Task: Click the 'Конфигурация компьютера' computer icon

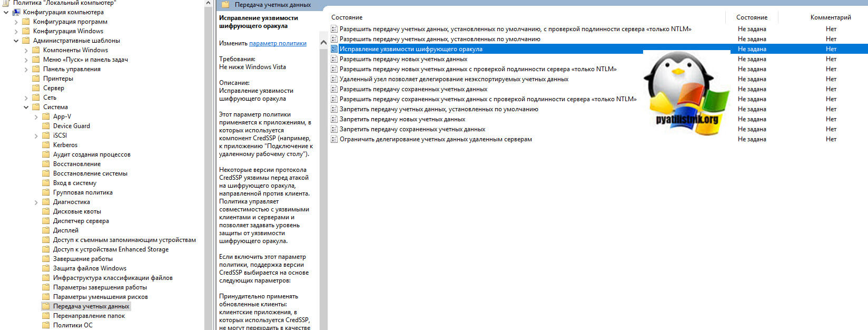Action: pos(16,12)
